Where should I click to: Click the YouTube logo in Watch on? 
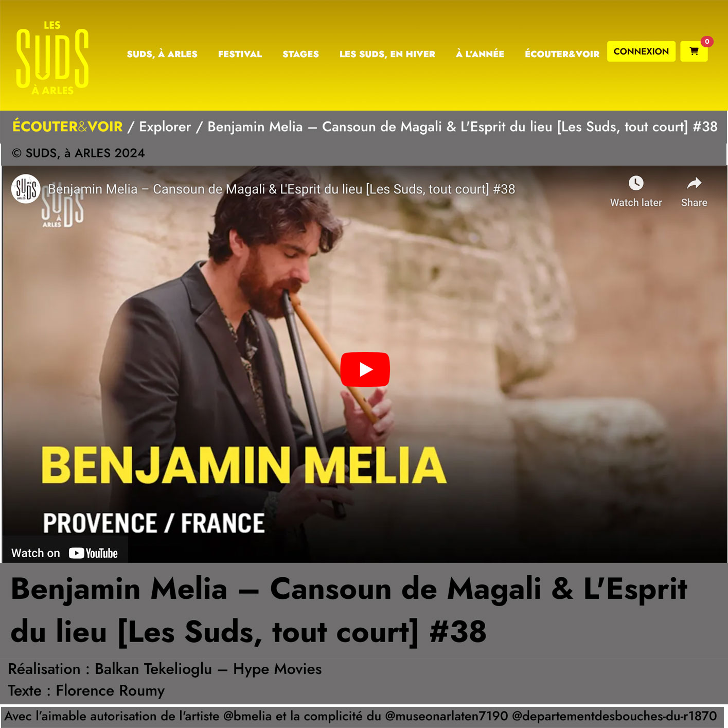93,553
